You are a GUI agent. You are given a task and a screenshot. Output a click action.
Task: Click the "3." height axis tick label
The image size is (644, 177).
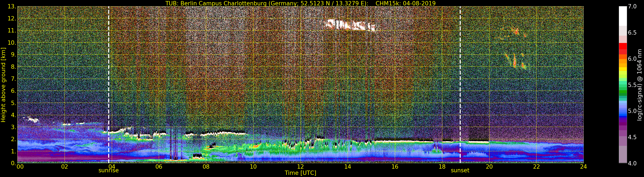[x=13, y=127]
